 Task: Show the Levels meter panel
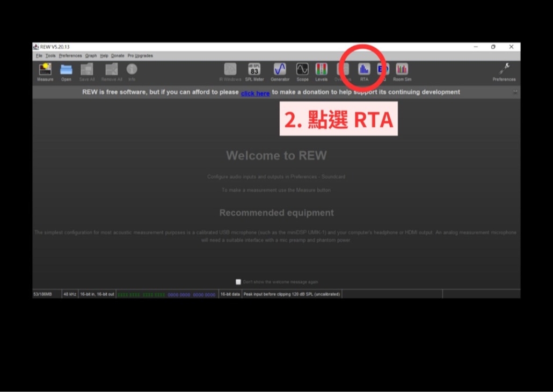coord(321,70)
